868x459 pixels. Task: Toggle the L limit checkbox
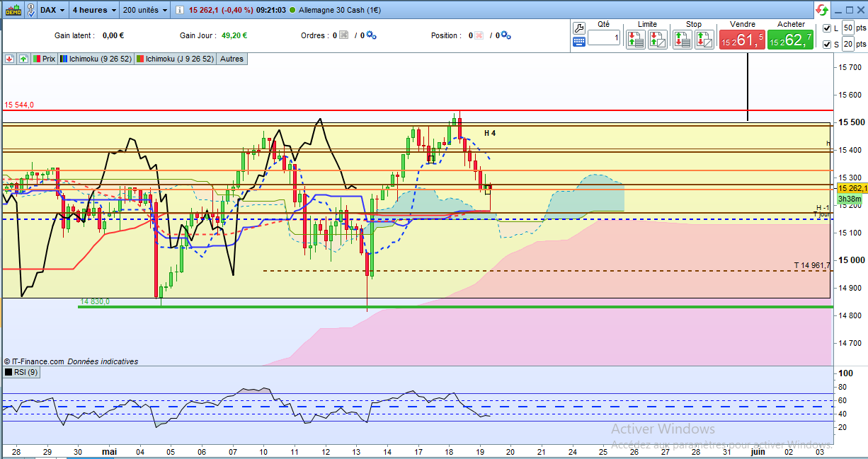(828, 28)
